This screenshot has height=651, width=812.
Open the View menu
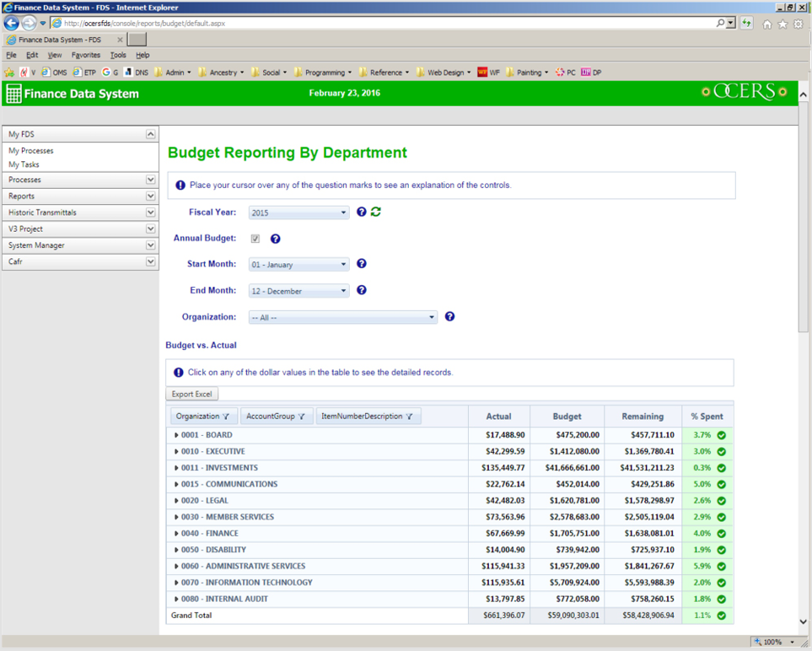(54, 55)
